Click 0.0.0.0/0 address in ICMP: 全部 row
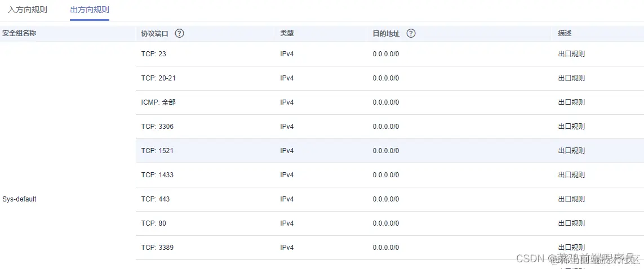 tap(386, 102)
